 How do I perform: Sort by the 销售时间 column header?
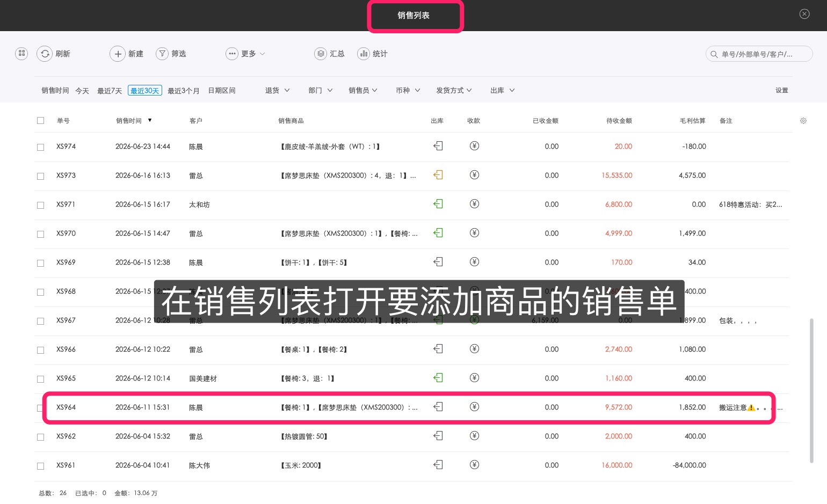[x=134, y=121]
